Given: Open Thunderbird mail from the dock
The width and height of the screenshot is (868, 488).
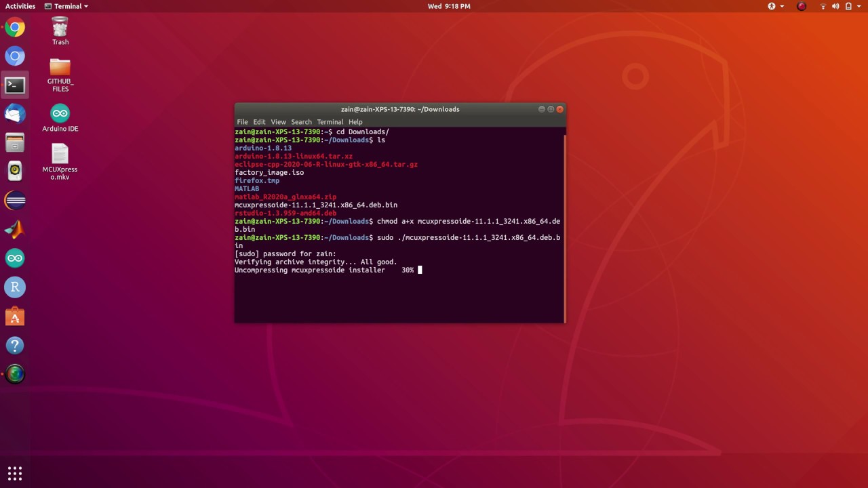Looking at the screenshot, I should tap(15, 114).
